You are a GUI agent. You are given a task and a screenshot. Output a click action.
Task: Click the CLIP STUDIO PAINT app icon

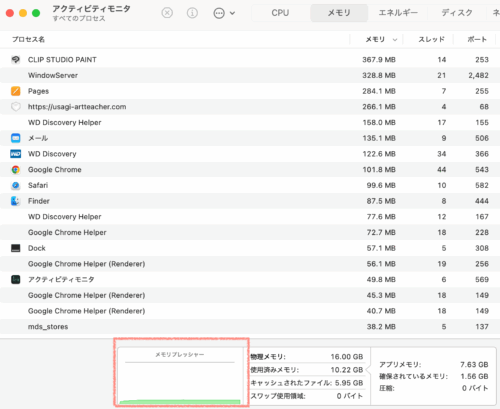[x=16, y=60]
